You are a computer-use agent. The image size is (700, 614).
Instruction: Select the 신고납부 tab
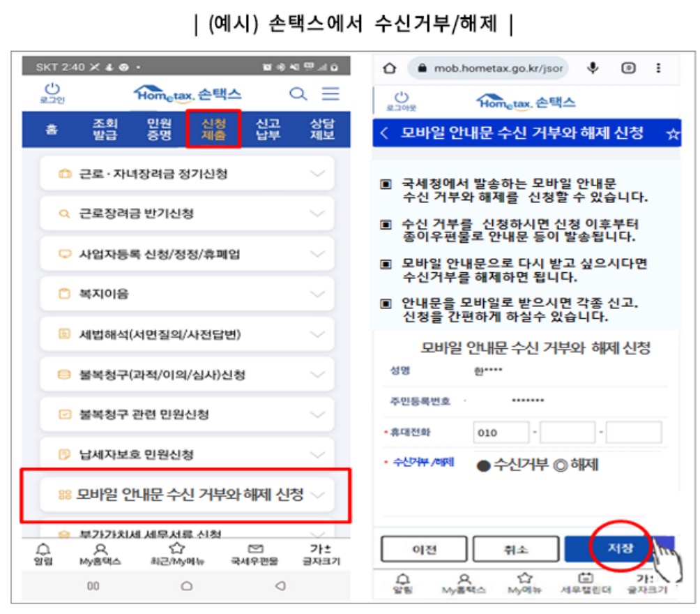pyautogui.click(x=268, y=129)
